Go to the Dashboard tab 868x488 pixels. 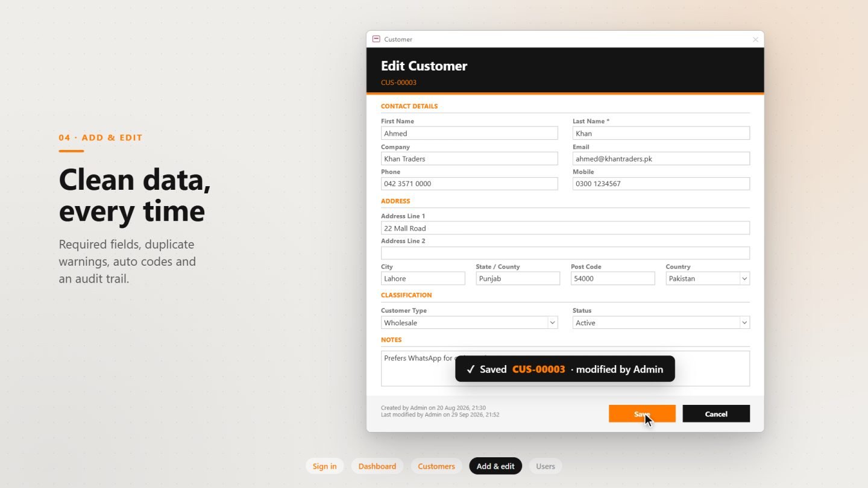tap(377, 466)
